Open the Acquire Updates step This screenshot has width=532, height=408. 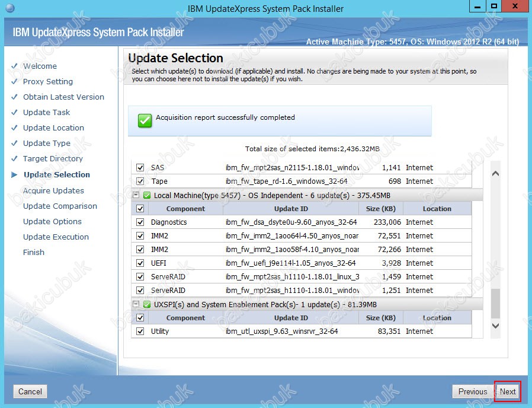point(53,190)
